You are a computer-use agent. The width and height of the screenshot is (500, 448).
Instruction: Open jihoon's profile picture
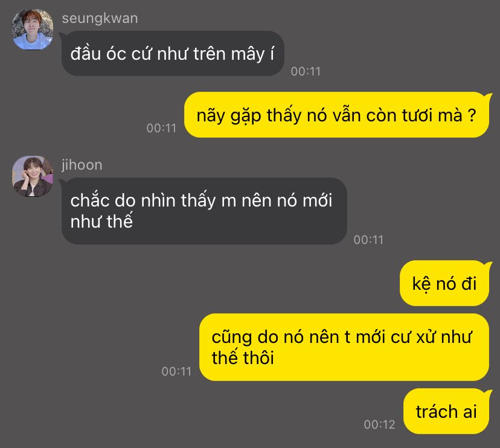tap(33, 176)
